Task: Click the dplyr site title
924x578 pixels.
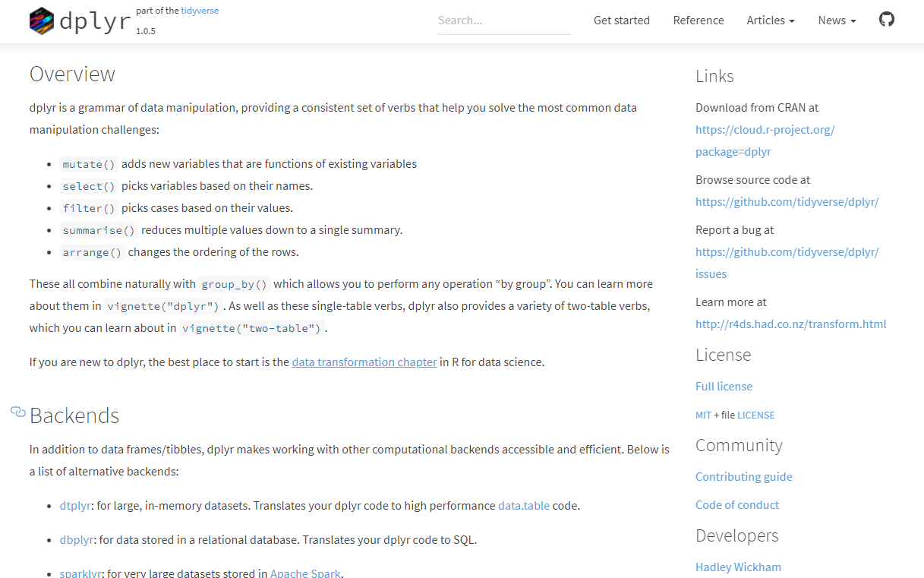Action: tap(95, 22)
